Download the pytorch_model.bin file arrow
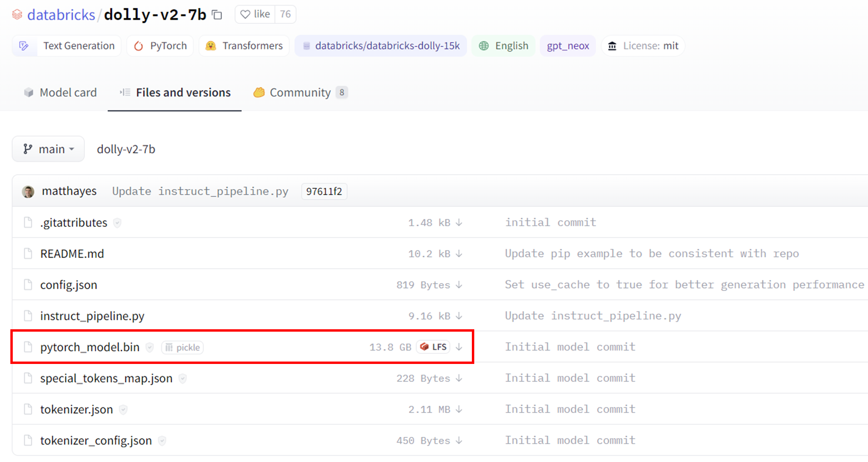 coord(459,347)
